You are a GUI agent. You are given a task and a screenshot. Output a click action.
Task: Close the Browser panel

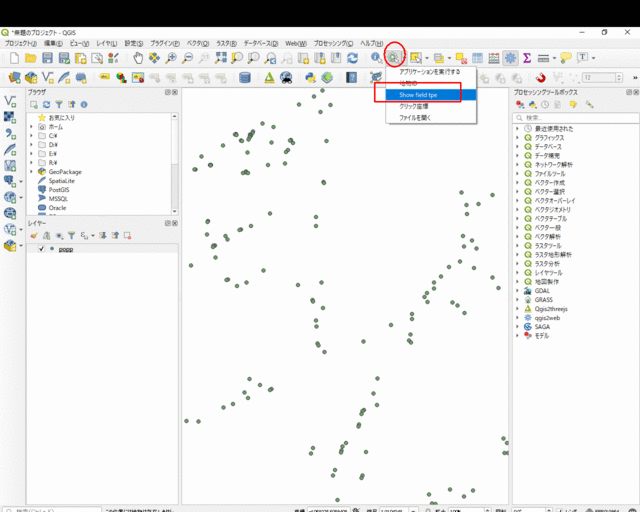pyautogui.click(x=175, y=92)
